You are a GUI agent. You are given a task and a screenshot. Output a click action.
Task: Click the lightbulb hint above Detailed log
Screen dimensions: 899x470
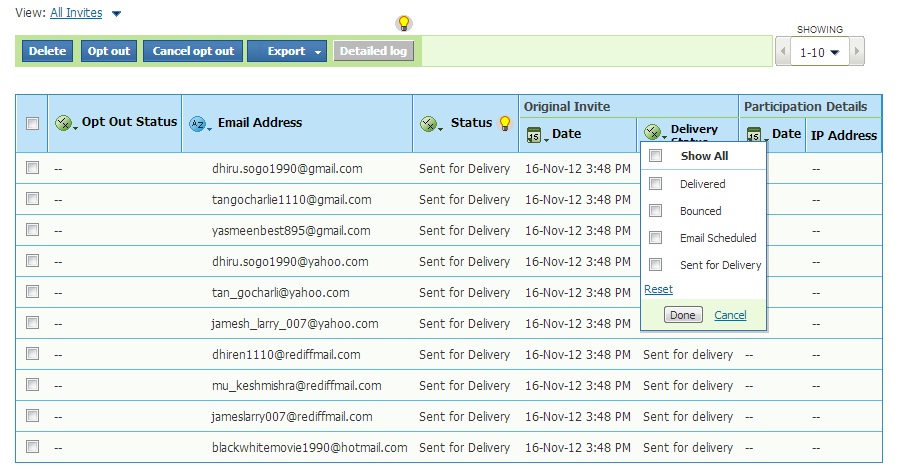pos(403,23)
